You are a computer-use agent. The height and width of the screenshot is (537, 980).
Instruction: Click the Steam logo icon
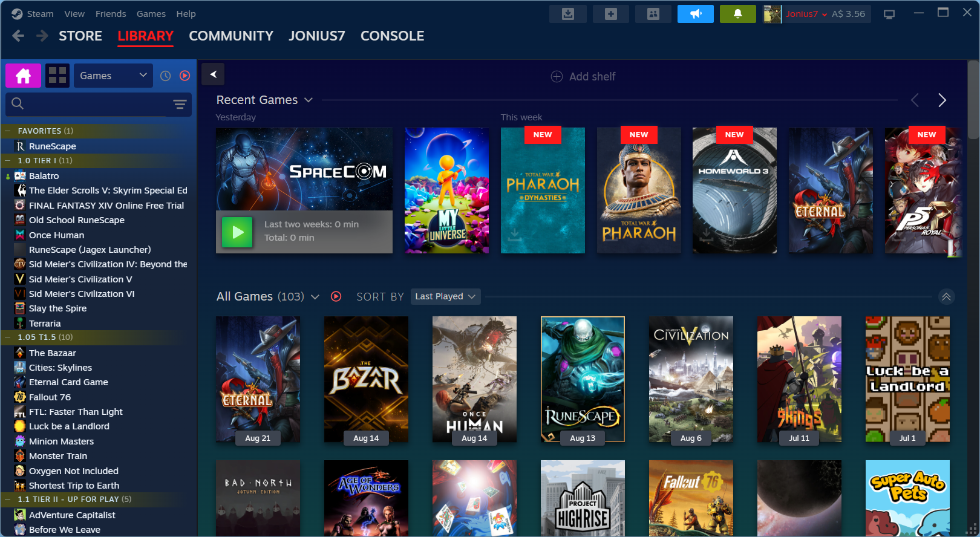pos(17,14)
